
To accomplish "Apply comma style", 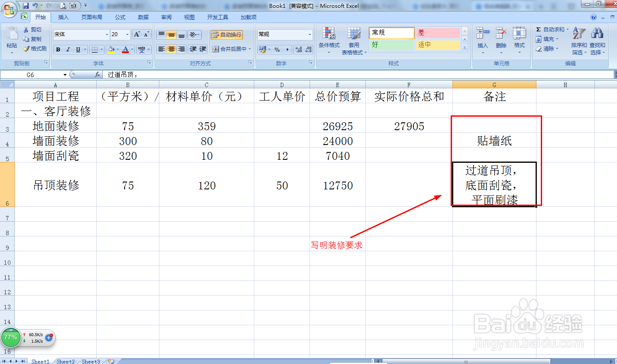I will [x=287, y=50].
